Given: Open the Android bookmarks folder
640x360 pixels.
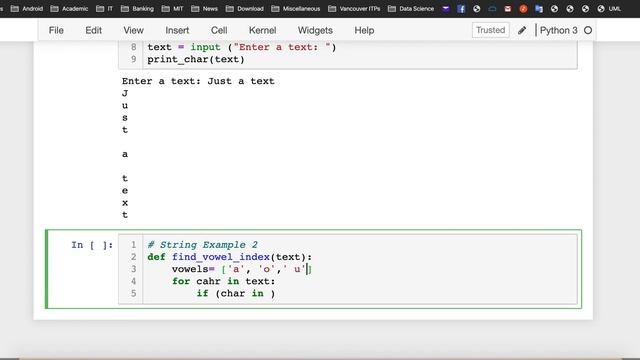Looking at the screenshot, I should pos(27,9).
